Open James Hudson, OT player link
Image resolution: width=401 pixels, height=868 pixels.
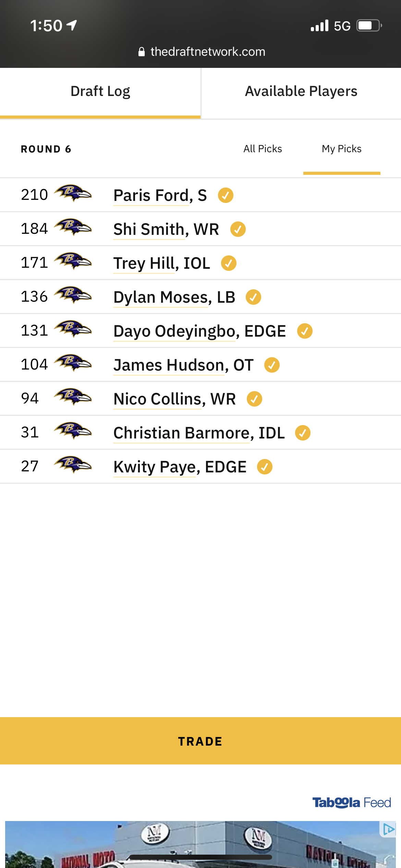(x=184, y=365)
